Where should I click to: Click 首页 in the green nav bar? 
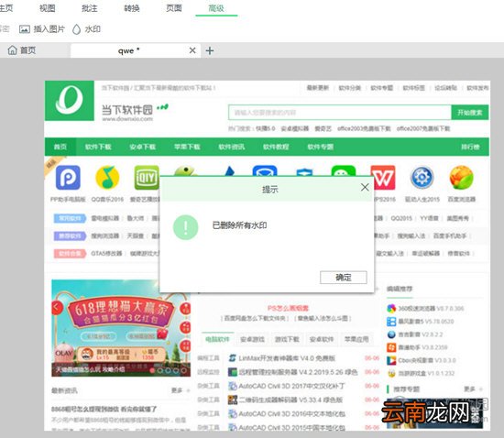(x=60, y=147)
